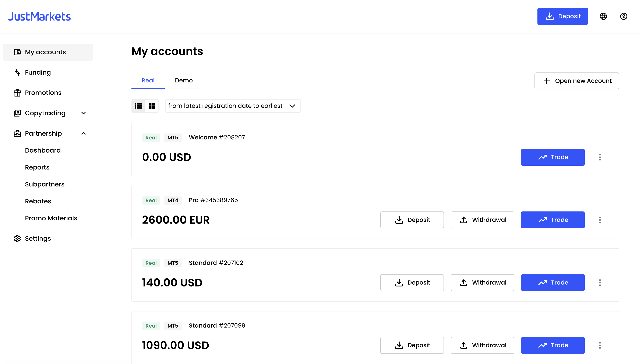Withdraw from Standard #207102 account
Screen dimensions: 639x364
[x=482, y=283]
